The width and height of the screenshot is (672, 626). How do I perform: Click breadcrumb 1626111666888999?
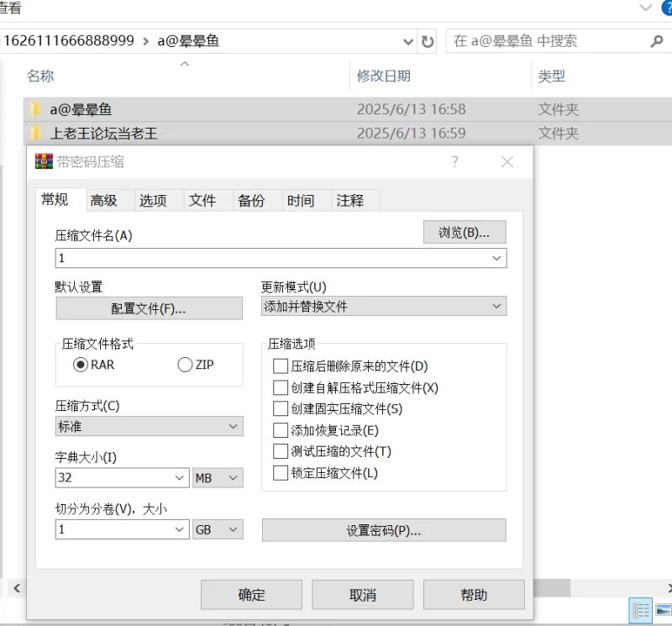pyautogui.click(x=69, y=40)
